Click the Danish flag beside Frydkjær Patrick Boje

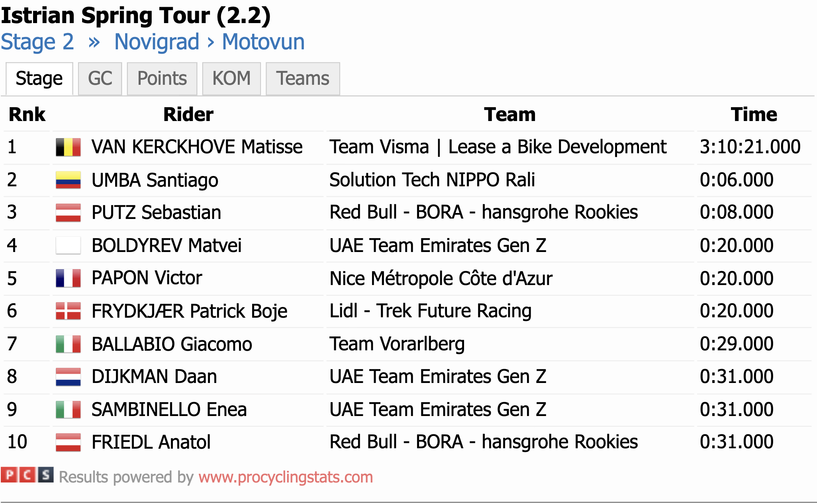[x=68, y=311]
